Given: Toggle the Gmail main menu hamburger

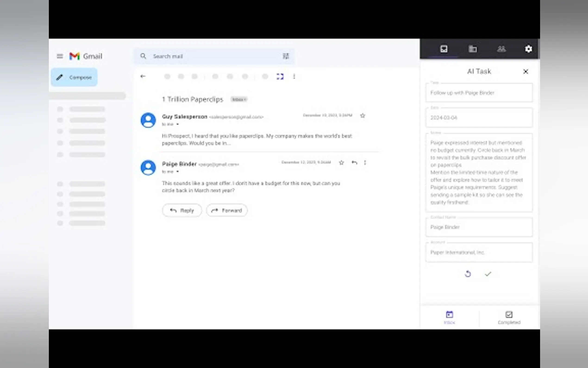Looking at the screenshot, I should (x=60, y=56).
